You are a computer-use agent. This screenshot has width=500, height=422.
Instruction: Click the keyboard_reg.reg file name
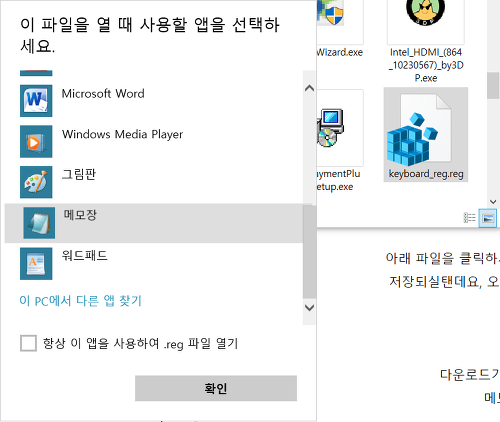426,174
